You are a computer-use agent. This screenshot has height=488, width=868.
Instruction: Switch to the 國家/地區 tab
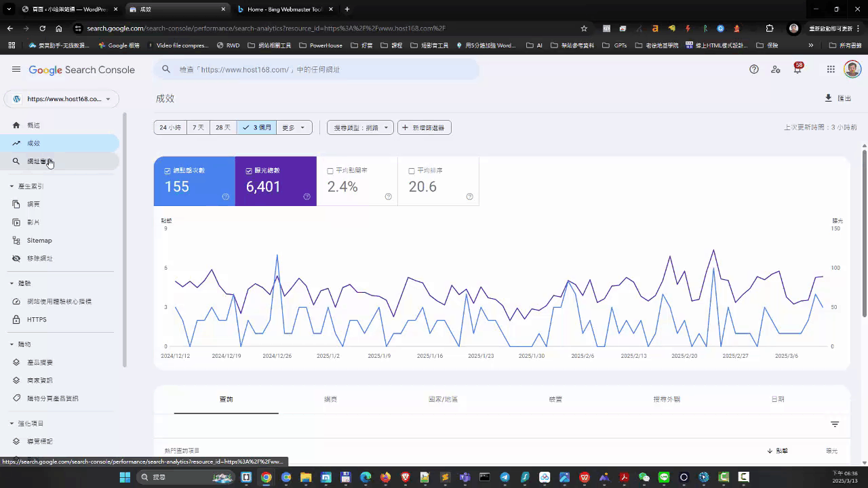(443, 399)
